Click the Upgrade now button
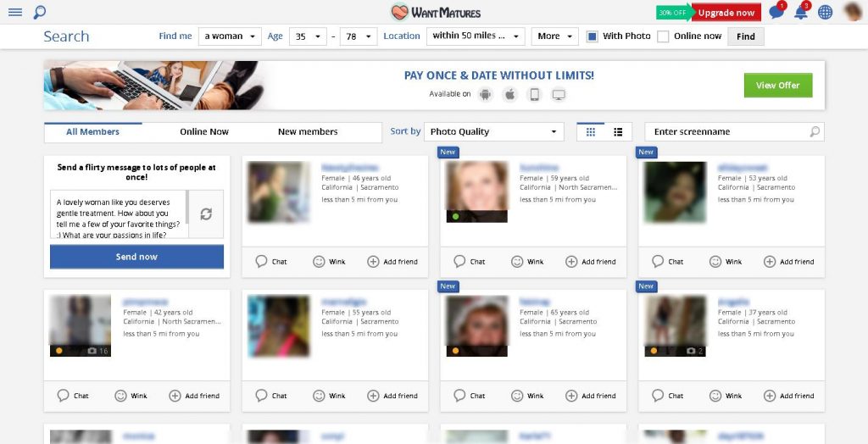The image size is (868, 444). coord(726,13)
